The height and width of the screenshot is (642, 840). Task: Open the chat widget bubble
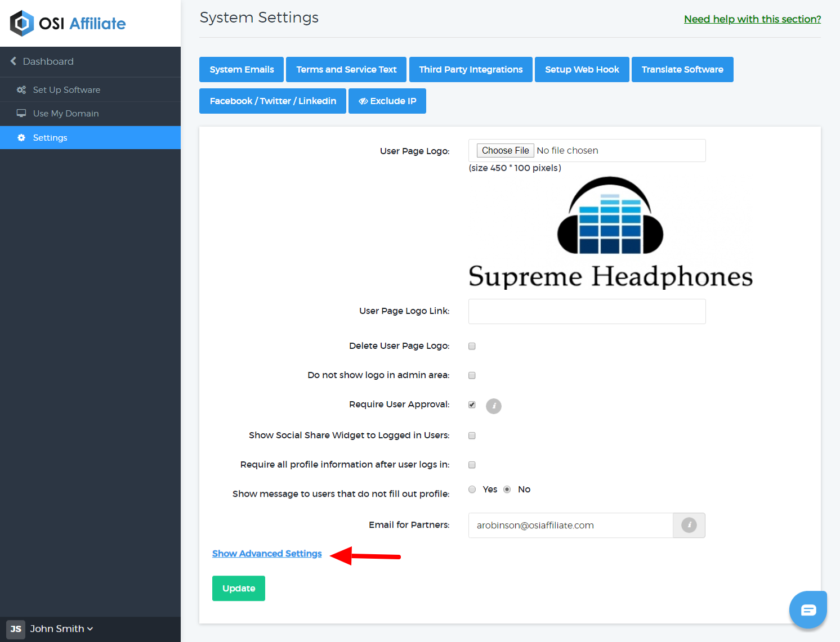click(x=808, y=609)
